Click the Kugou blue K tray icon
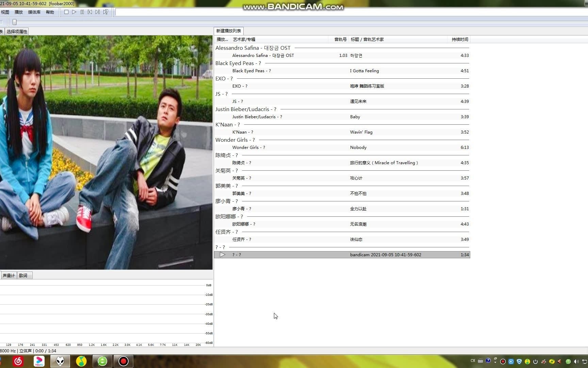 click(x=511, y=362)
